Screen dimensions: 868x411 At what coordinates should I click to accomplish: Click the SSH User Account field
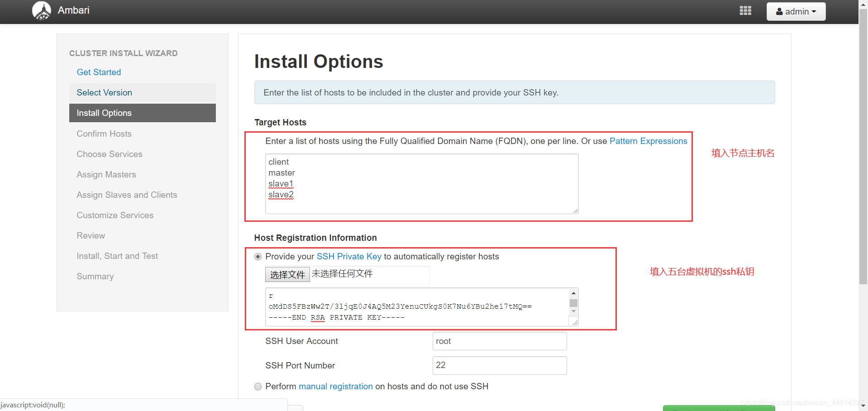(500, 341)
